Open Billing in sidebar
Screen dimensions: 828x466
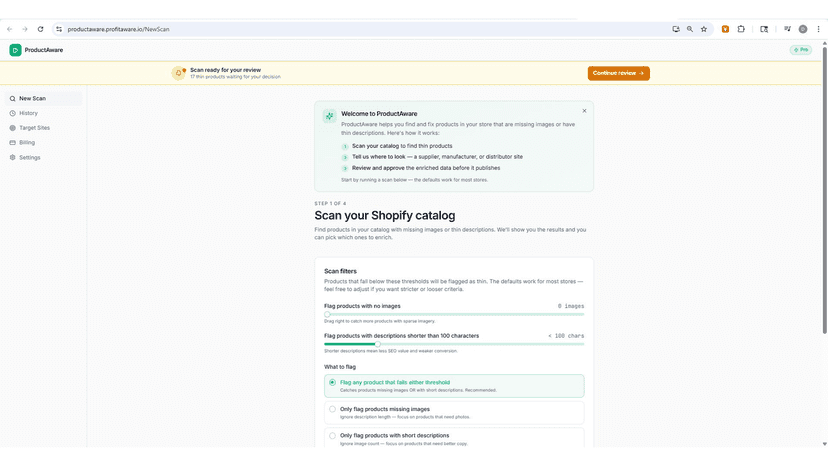[44, 143]
